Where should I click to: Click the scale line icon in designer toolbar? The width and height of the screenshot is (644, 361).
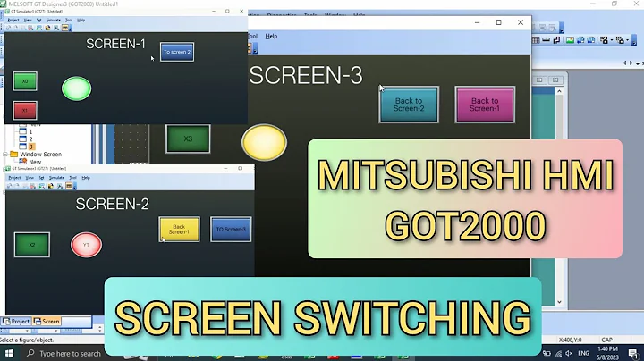(x=547, y=40)
